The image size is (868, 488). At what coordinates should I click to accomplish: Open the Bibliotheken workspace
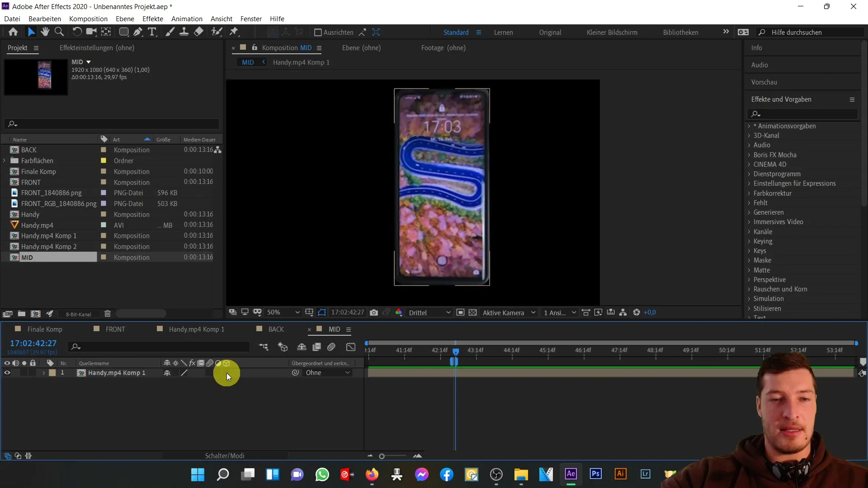point(680,33)
